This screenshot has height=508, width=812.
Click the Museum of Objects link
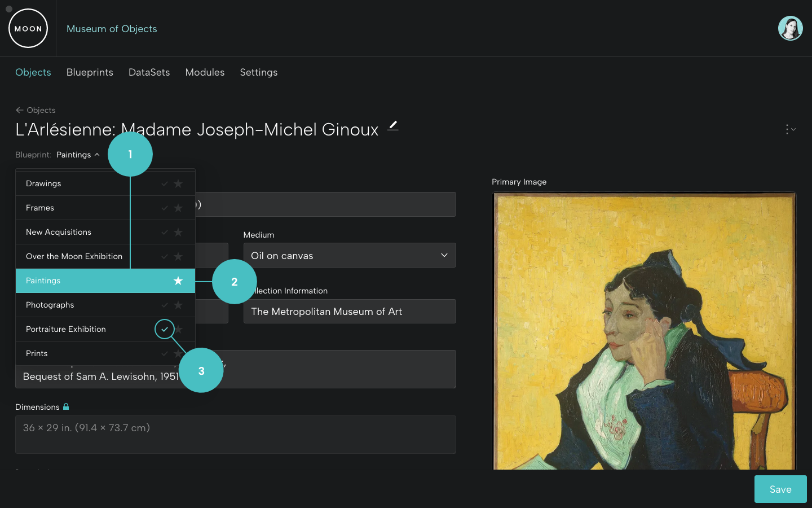point(112,29)
